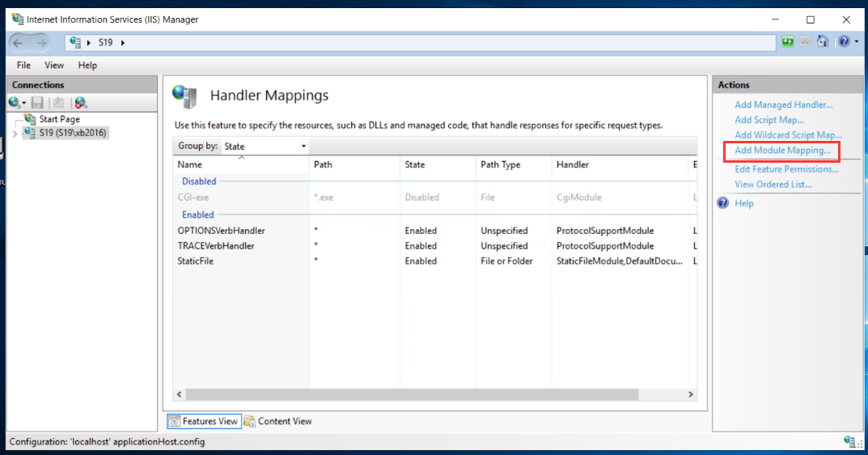
Task: Click the Disabled state cell of CGI-exe
Action: pyautogui.click(x=421, y=198)
